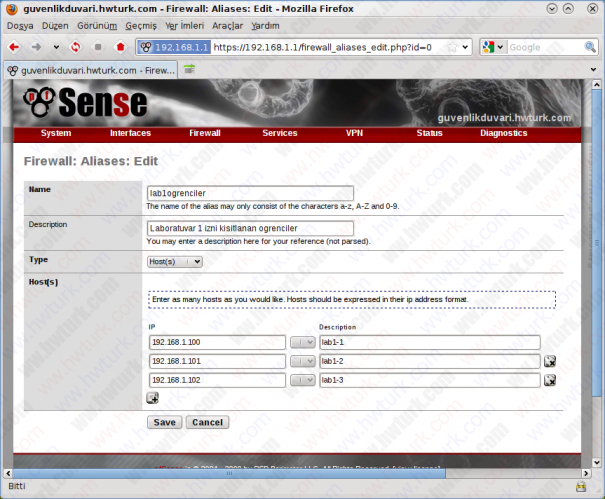Click the Cancel button
The width and height of the screenshot is (605, 499).
[208, 422]
